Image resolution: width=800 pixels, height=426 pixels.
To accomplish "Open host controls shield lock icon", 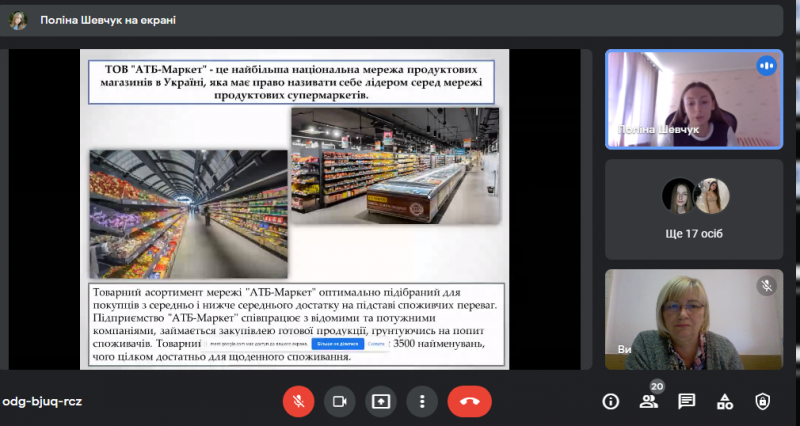I will pos(762,402).
